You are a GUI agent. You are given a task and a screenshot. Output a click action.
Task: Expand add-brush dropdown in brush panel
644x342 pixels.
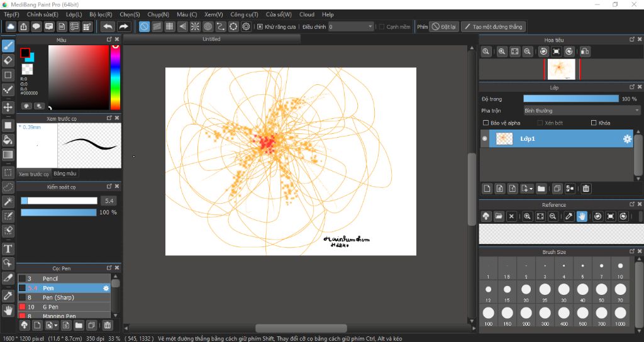pos(56,326)
